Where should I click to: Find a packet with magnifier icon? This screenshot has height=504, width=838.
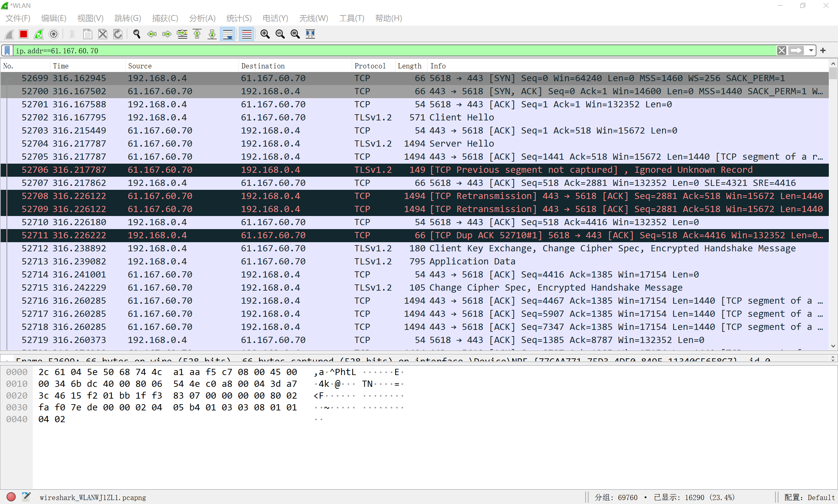pos(137,34)
